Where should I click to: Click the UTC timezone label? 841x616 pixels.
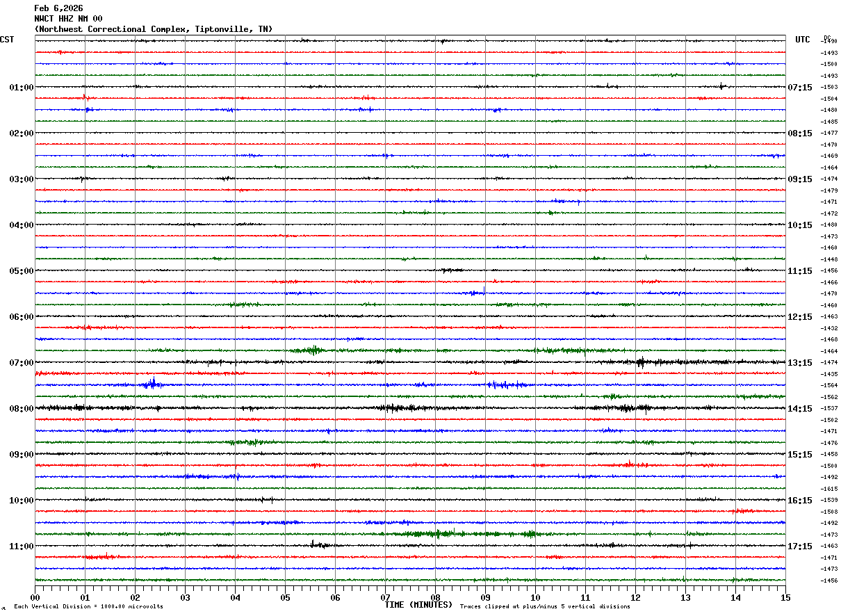pos(803,40)
